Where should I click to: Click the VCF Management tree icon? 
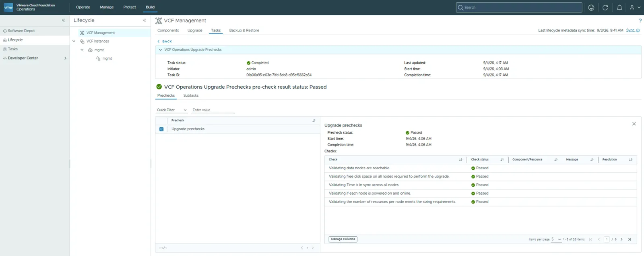pos(83,33)
